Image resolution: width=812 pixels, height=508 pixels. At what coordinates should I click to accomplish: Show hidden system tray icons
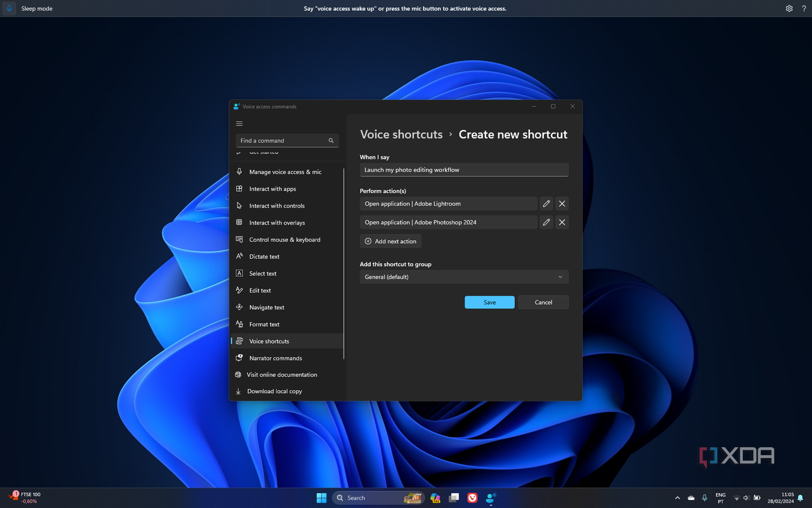677,498
